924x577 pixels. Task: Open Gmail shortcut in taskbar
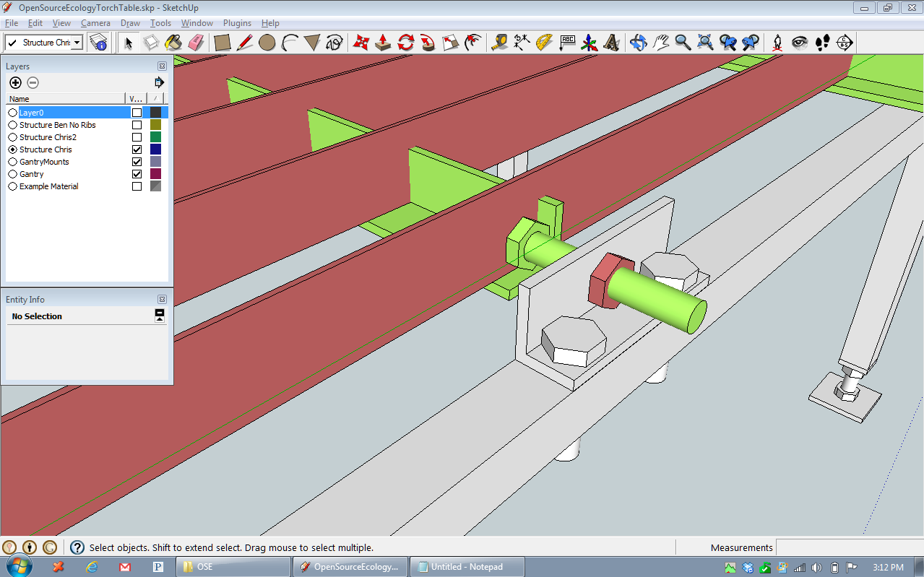click(x=125, y=567)
